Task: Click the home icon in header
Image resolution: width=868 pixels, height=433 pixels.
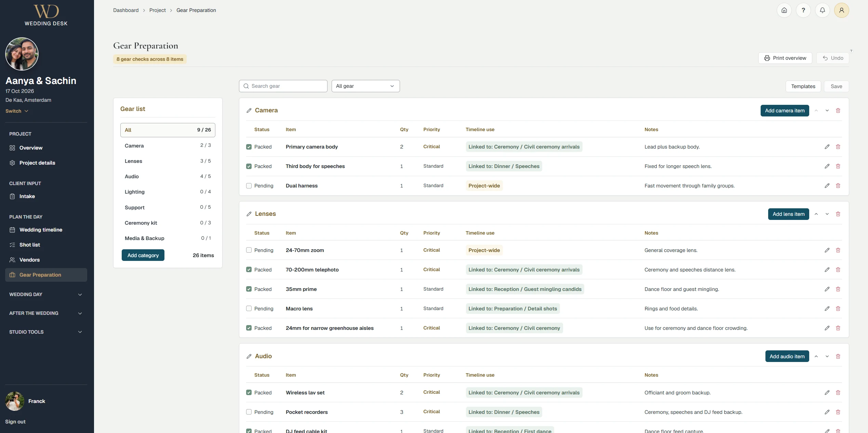Action: [x=784, y=10]
